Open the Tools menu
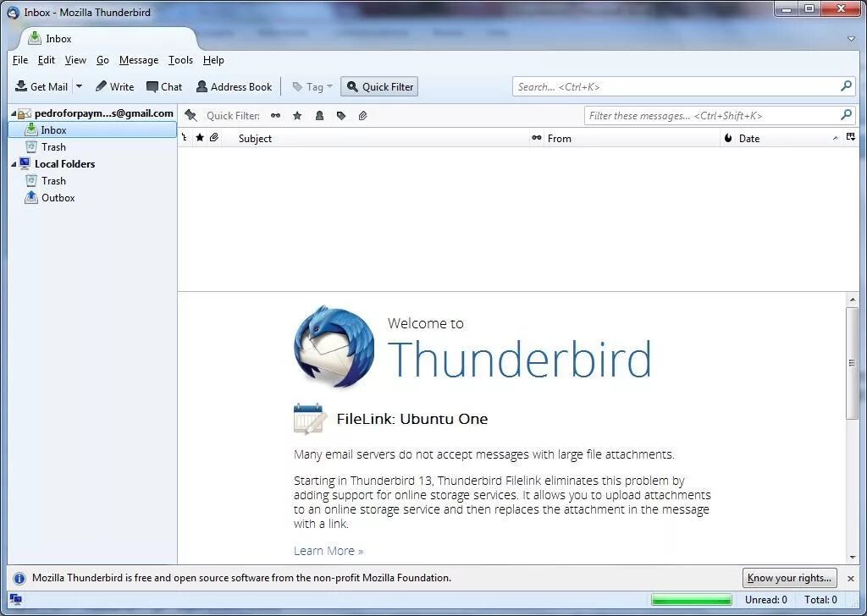Viewport: 867px width, 616px height. coord(180,60)
